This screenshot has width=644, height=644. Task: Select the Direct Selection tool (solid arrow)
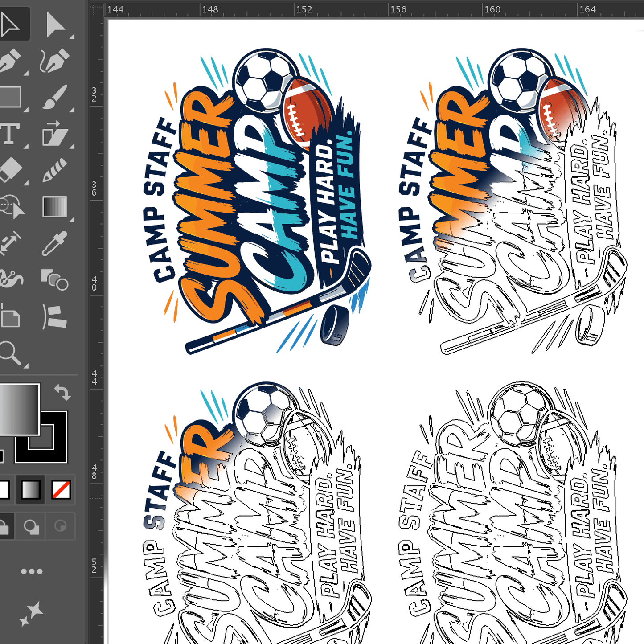click(55, 25)
